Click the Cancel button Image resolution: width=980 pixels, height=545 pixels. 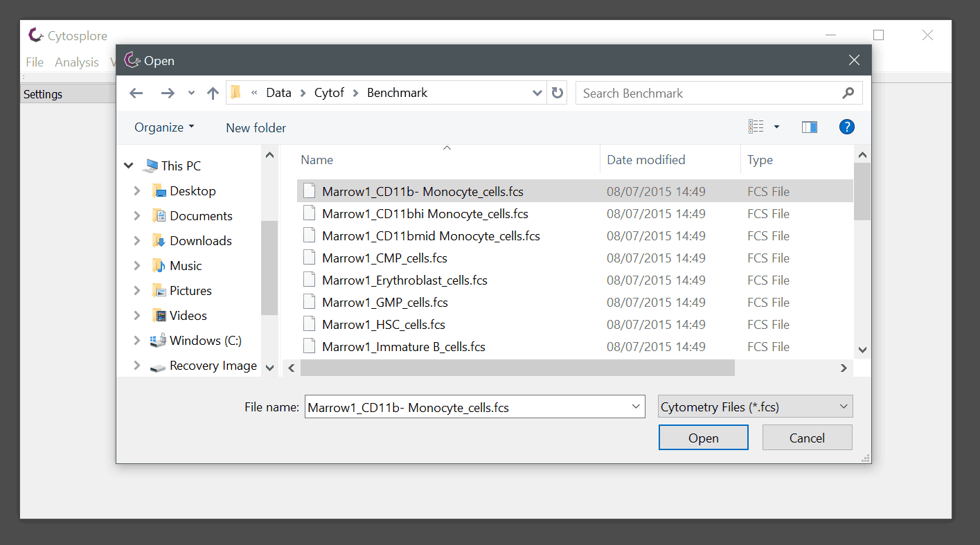[x=807, y=438]
